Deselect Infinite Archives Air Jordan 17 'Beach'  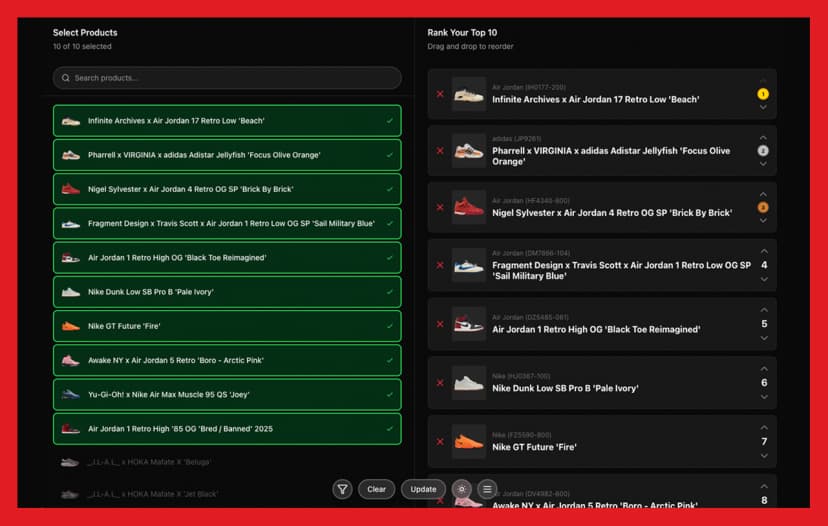[227, 121]
